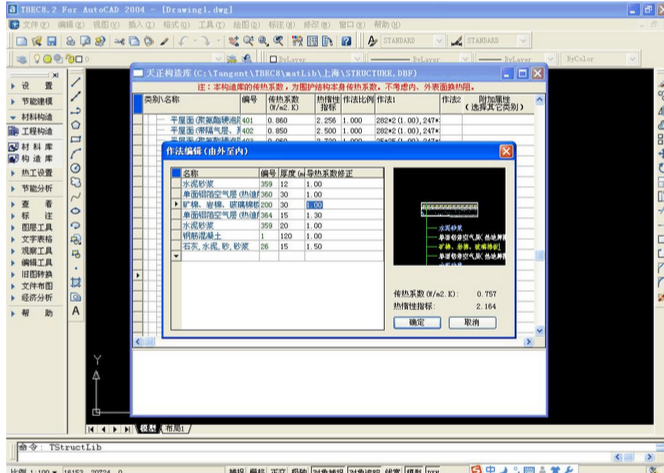This screenshot has height=473, width=664.
Task: Click the Open file icon in toolbar
Action: tap(36, 41)
